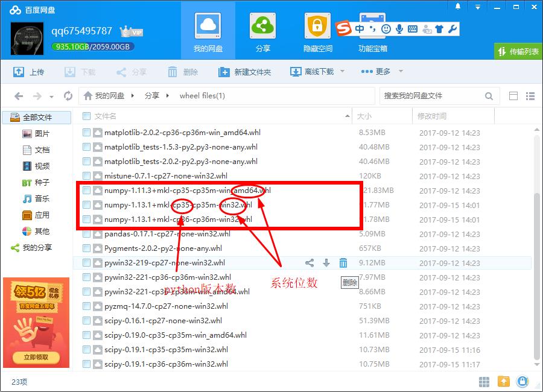Check the Pygments-2.0.2 file box
The image size is (543, 392).
(86, 248)
